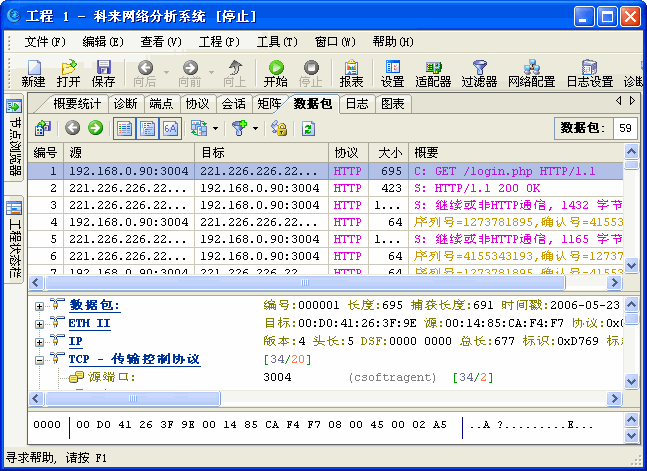647x471 pixels.
Task: Click the 新建 (New) toolbar icon
Action: 33,73
